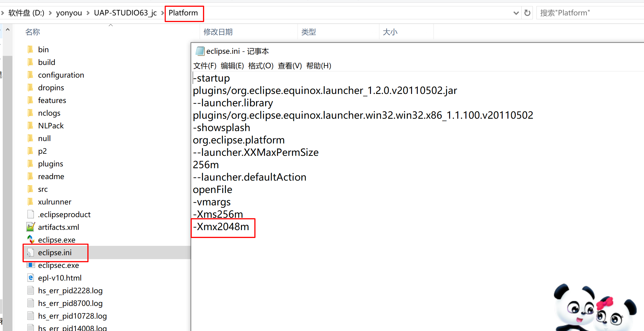Screen dimensions: 644x331
Task: Sort by 名称 column header
Action: tap(33, 32)
